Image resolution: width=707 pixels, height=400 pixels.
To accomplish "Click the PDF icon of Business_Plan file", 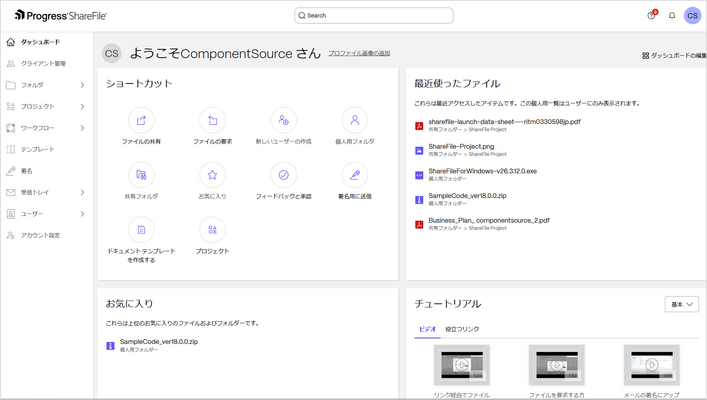I will [419, 225].
